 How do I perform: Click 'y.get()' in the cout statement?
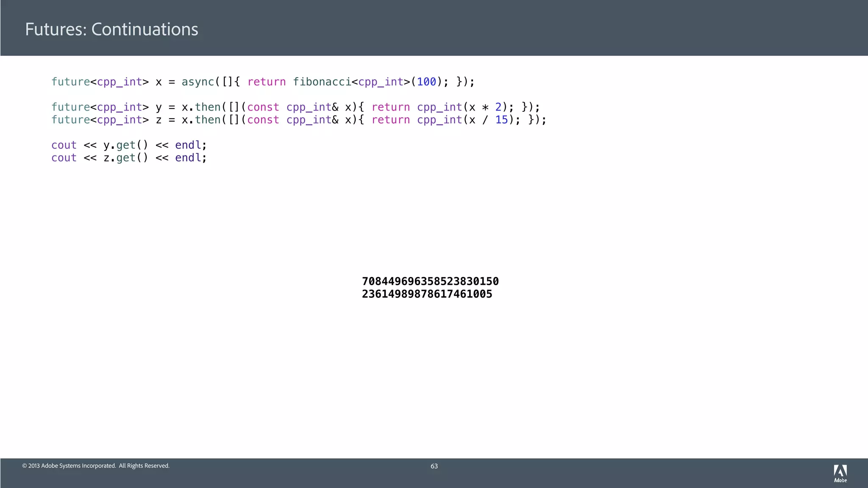coord(125,145)
